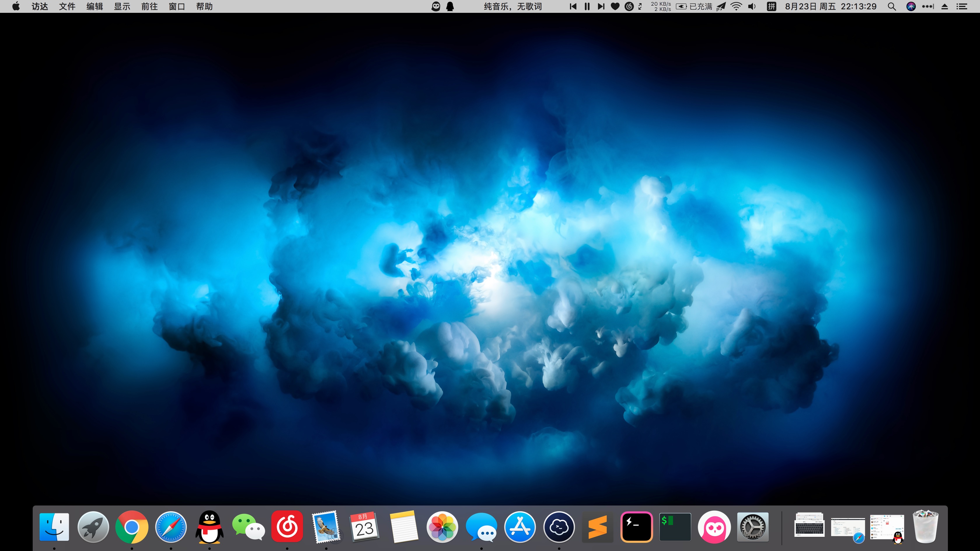Skip to previous track in the menu bar
The height and width of the screenshot is (551, 980).
(x=573, y=6)
